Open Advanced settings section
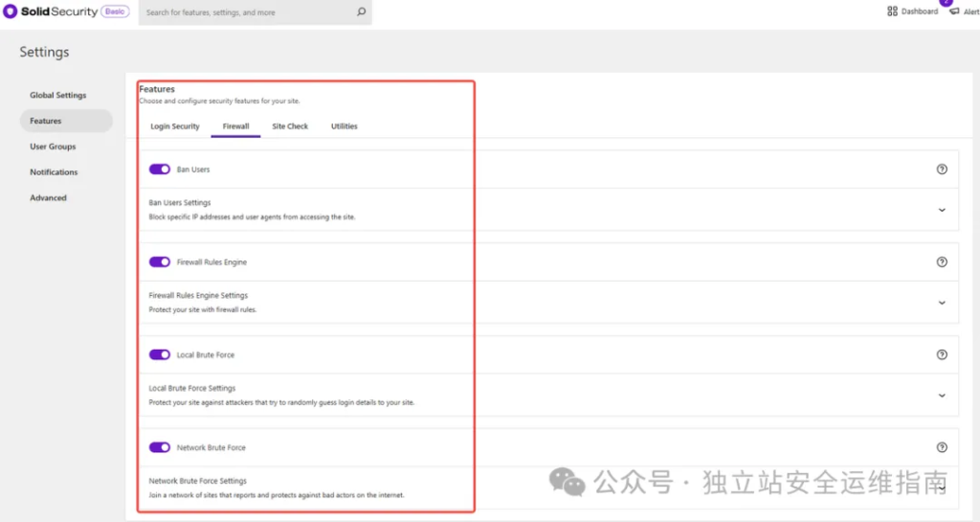980x522 pixels. (x=48, y=197)
